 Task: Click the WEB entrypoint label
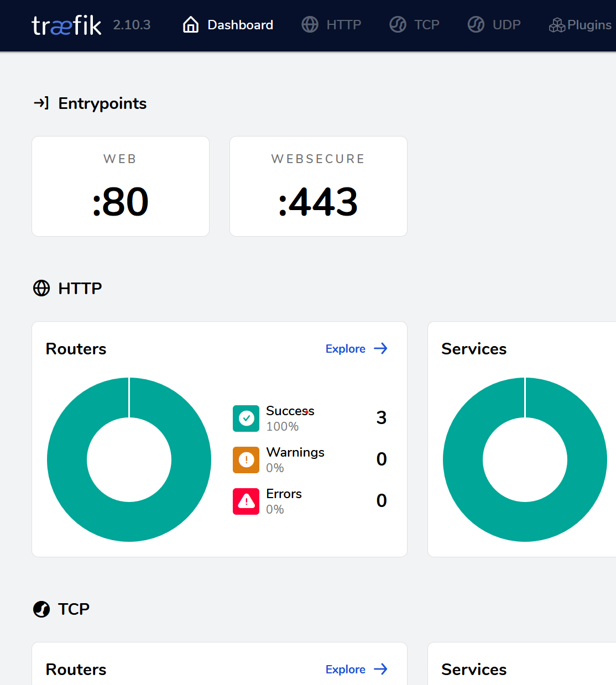tap(120, 159)
